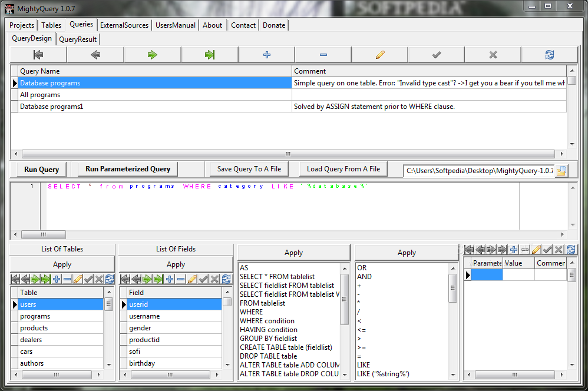This screenshot has height=391, width=588.
Task: Select the 'LIKE ('%string%')' operator
Action: coord(383,374)
